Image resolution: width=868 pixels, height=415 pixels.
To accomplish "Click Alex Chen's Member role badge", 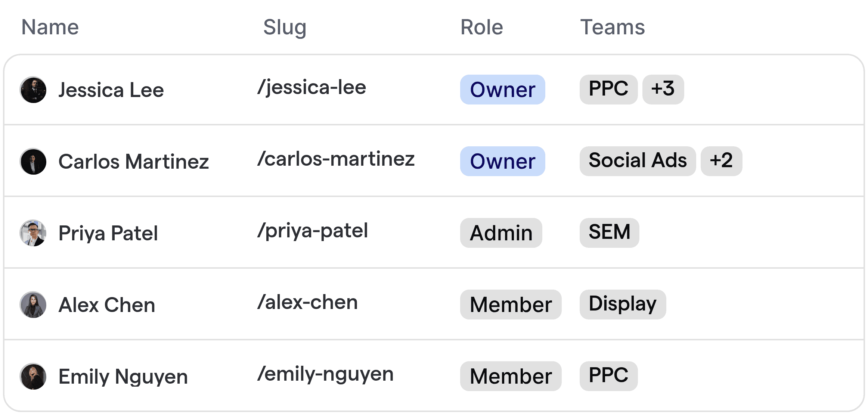I will click(x=511, y=305).
